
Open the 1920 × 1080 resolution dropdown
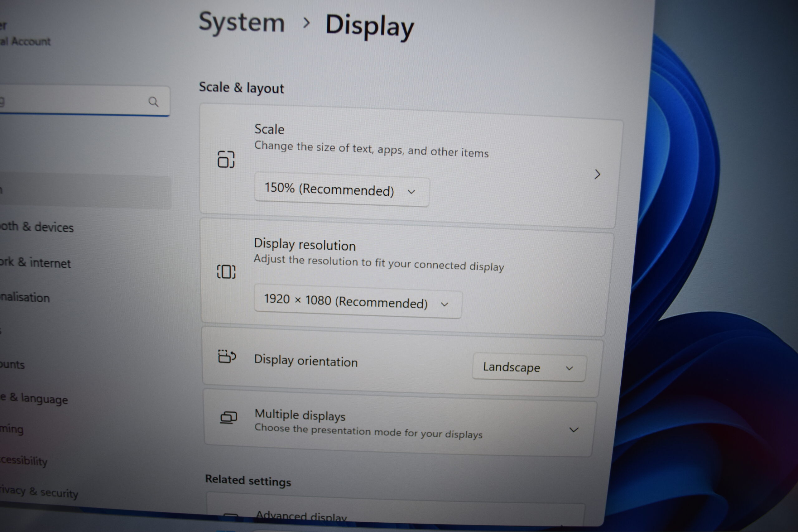point(358,301)
